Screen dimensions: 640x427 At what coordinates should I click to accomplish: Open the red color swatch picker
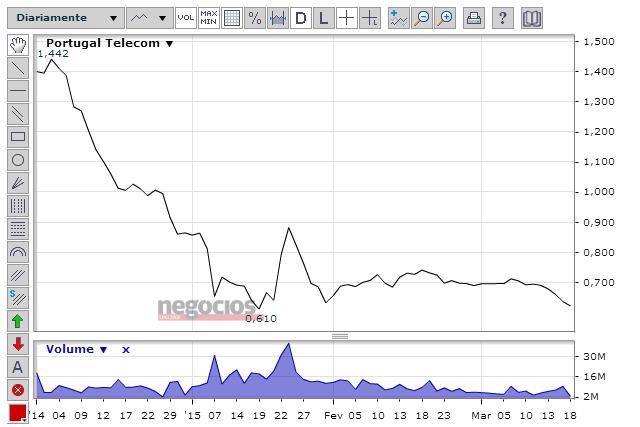18,413
